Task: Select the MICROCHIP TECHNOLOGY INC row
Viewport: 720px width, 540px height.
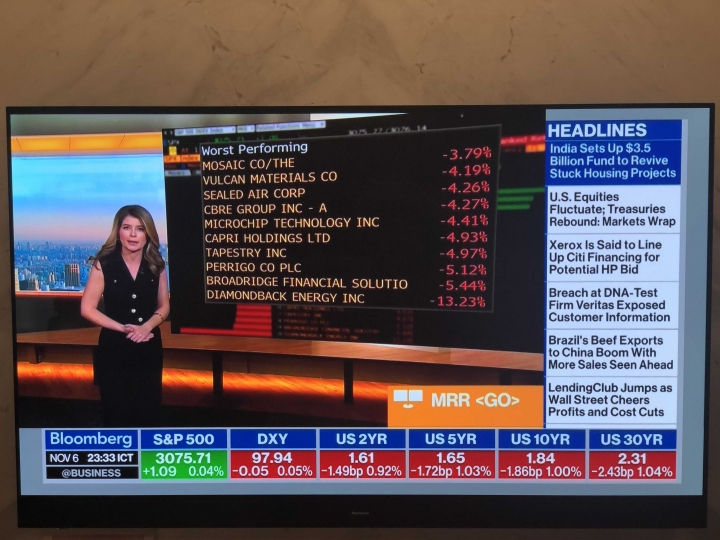Action: (346, 222)
